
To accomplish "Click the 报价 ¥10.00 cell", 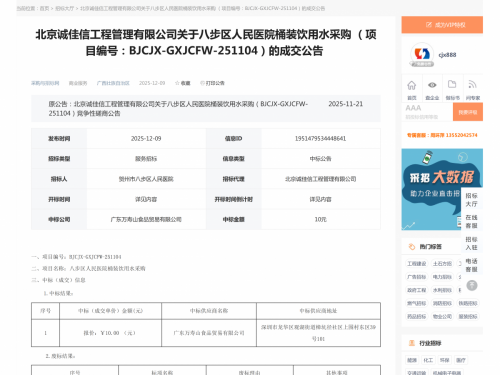I will (110, 333).
